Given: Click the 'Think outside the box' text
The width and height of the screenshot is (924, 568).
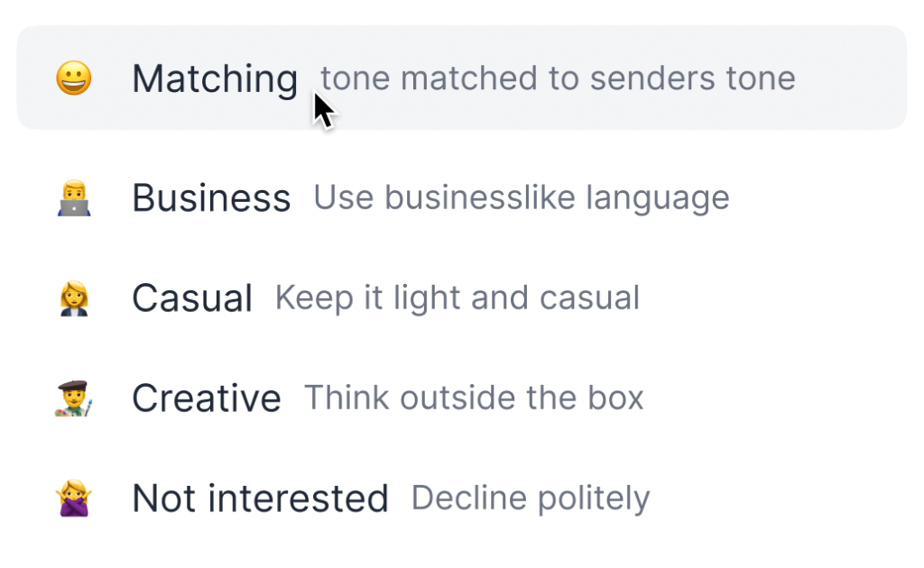Looking at the screenshot, I should [474, 398].
